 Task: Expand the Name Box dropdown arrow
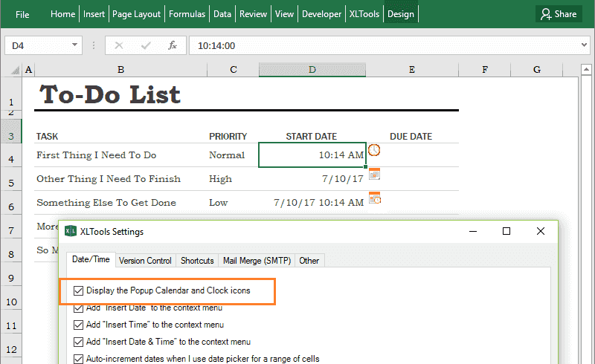click(75, 45)
